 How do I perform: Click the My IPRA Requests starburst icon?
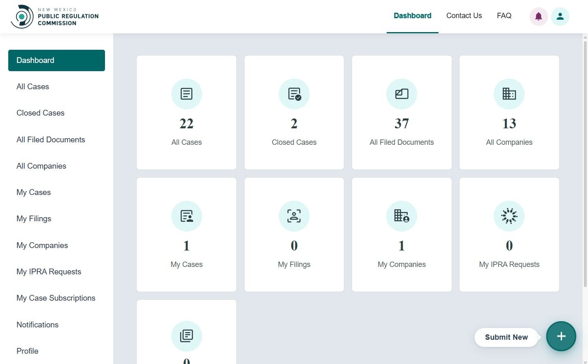[x=509, y=216]
